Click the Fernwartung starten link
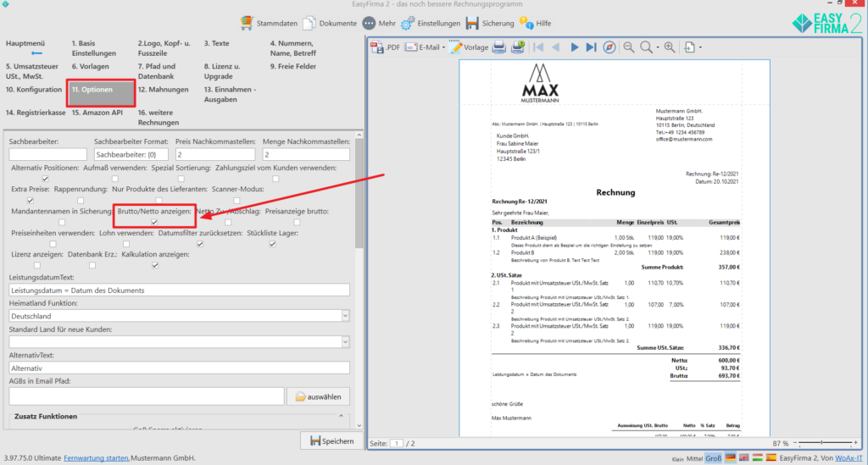Screen dimensions: 868x465 97,458
